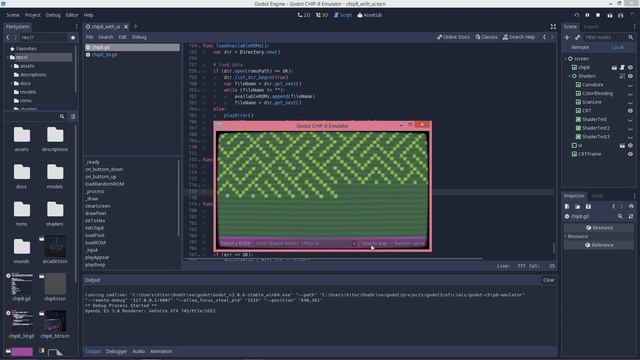This screenshot has width=640, height=360.
Task: Switch to the 3D workspace
Action: tap(322, 15)
